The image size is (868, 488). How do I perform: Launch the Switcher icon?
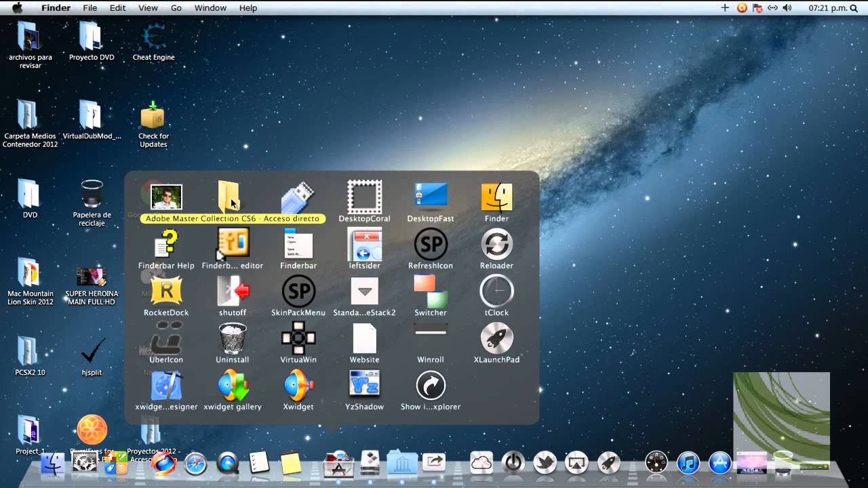pos(431,291)
